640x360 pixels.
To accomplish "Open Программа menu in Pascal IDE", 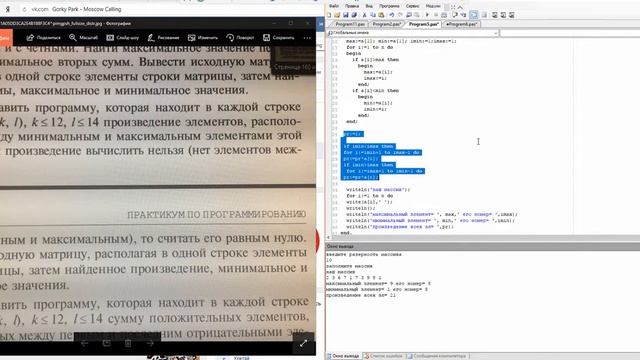I will click(389, 6).
